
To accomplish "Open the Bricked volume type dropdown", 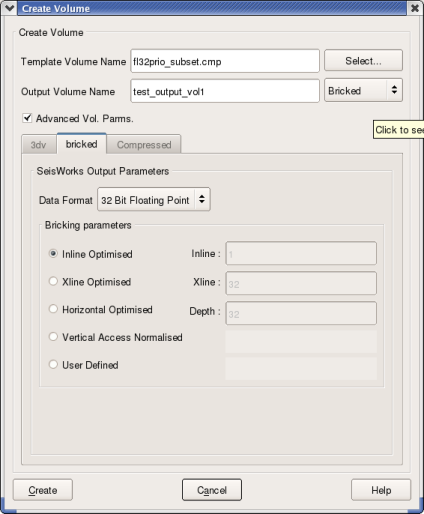I will click(363, 90).
